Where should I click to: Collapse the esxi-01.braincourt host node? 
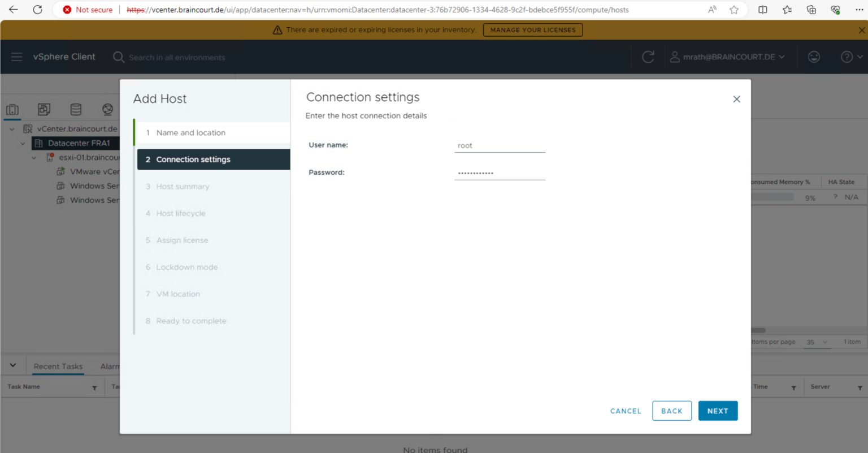coord(33,157)
